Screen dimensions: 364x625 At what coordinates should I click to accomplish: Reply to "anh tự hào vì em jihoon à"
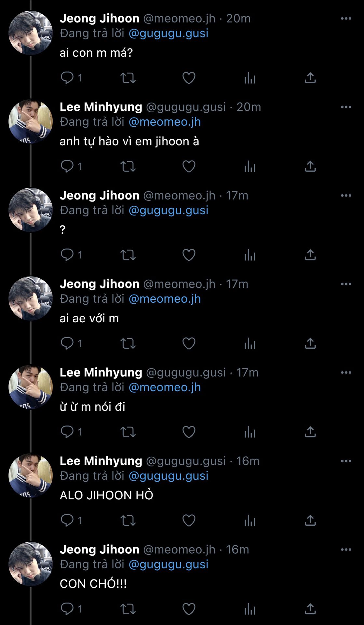(67, 167)
